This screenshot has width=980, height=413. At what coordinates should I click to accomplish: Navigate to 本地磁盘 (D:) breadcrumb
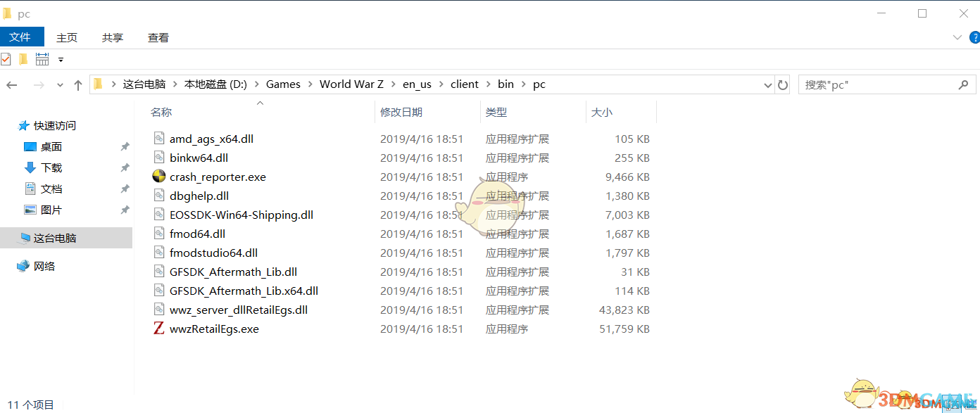215,84
